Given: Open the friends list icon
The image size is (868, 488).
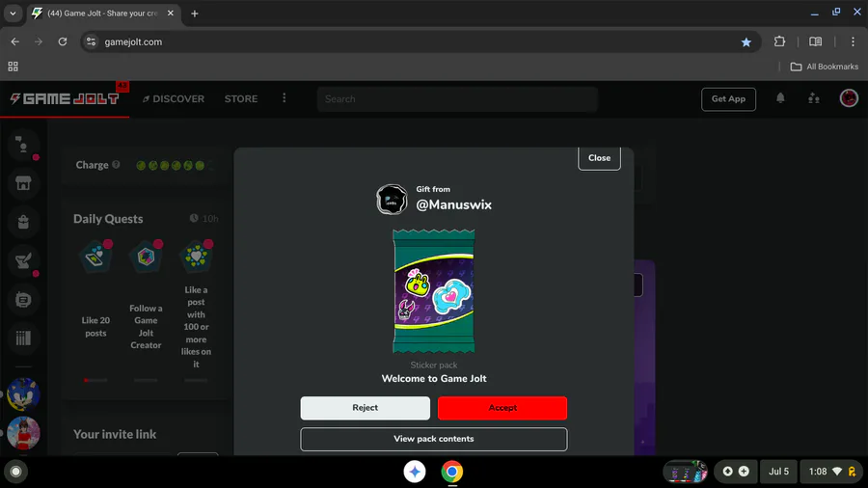Looking at the screenshot, I should coord(813,98).
